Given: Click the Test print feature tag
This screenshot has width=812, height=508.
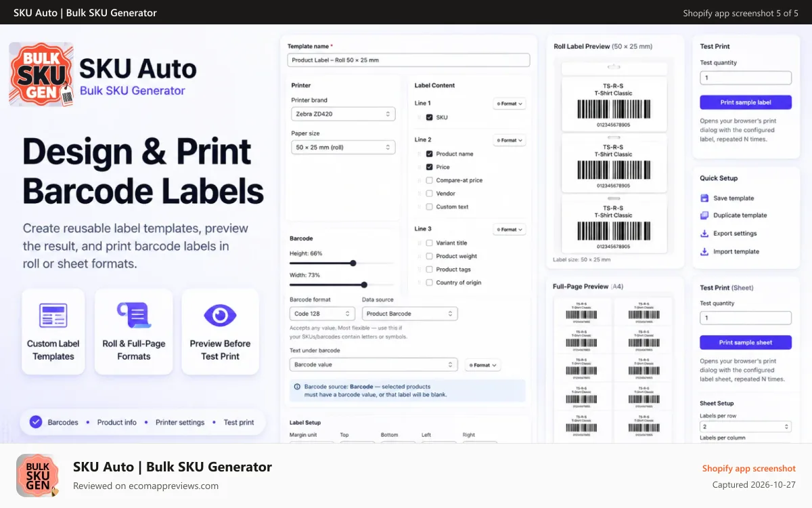Looking at the screenshot, I should [239, 422].
